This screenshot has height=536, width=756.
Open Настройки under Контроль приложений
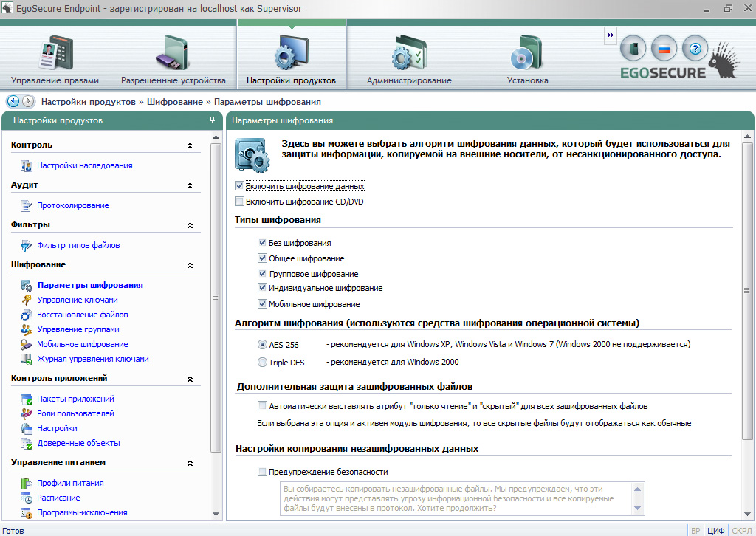[57, 428]
